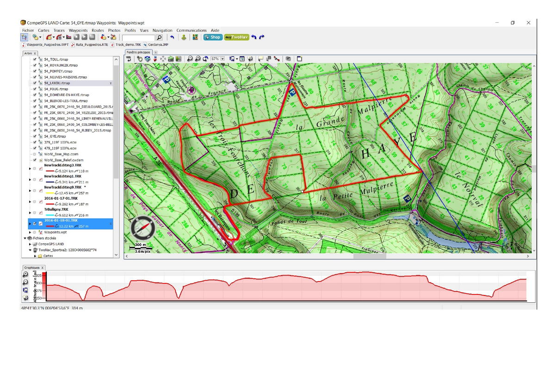Open the Traces menu
The image size is (555, 392).
pyautogui.click(x=59, y=31)
